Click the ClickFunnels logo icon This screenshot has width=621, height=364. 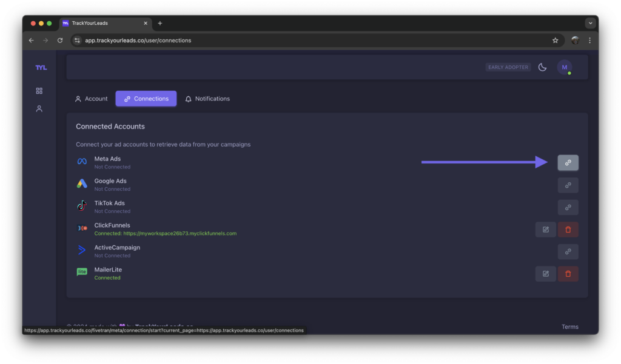pyautogui.click(x=82, y=228)
